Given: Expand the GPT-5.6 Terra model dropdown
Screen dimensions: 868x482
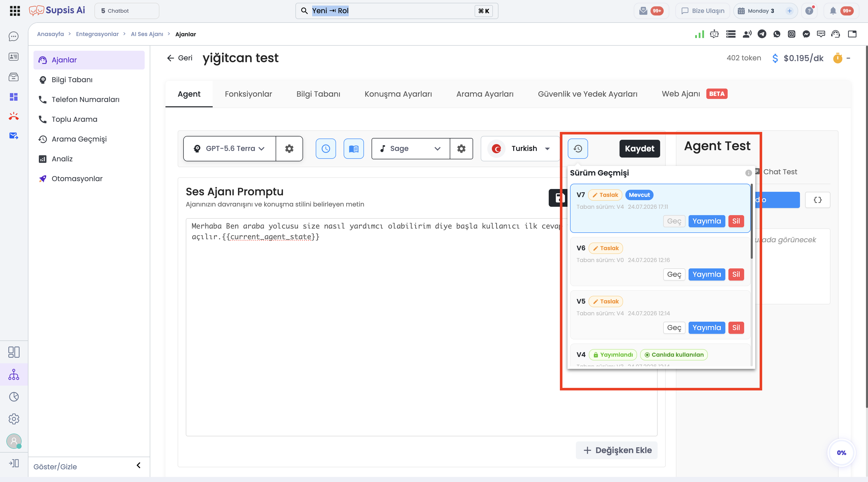Looking at the screenshot, I should pyautogui.click(x=229, y=149).
